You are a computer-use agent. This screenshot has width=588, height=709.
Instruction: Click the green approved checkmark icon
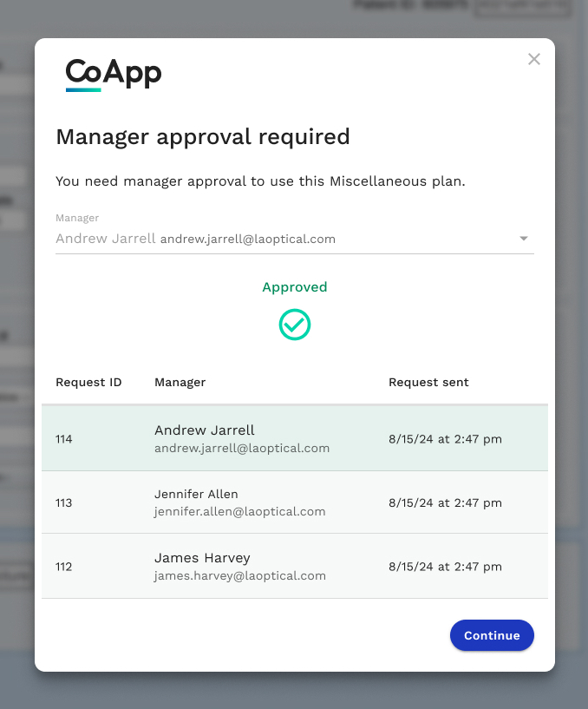click(x=295, y=325)
